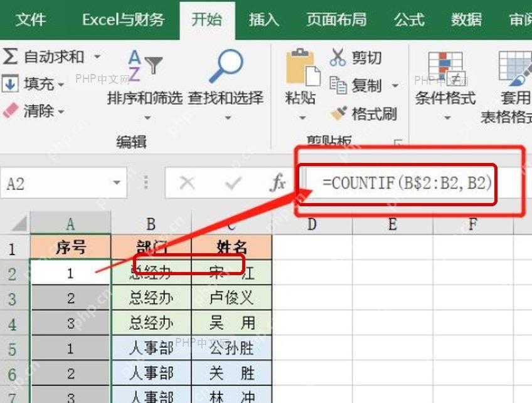Open the clipboard group dialog launcher

(398, 142)
